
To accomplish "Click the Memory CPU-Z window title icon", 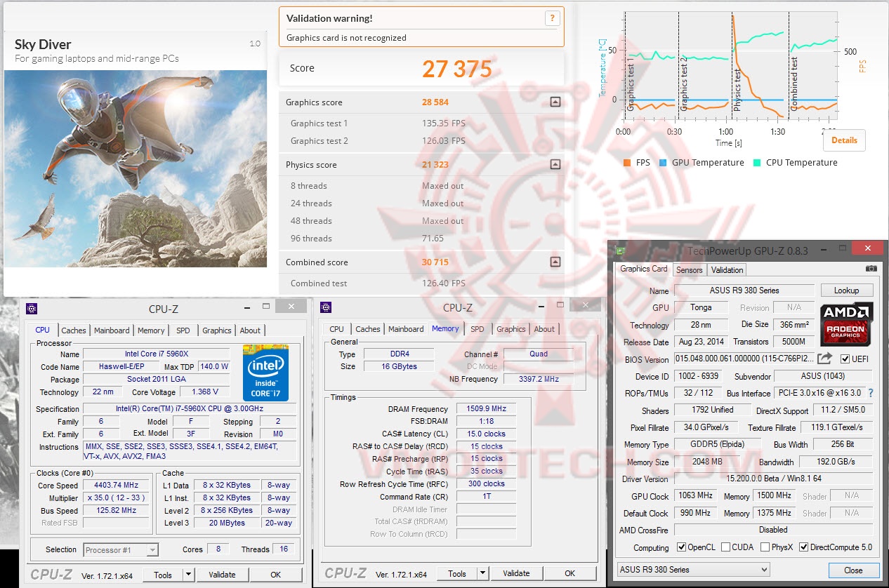I will 326,307.
